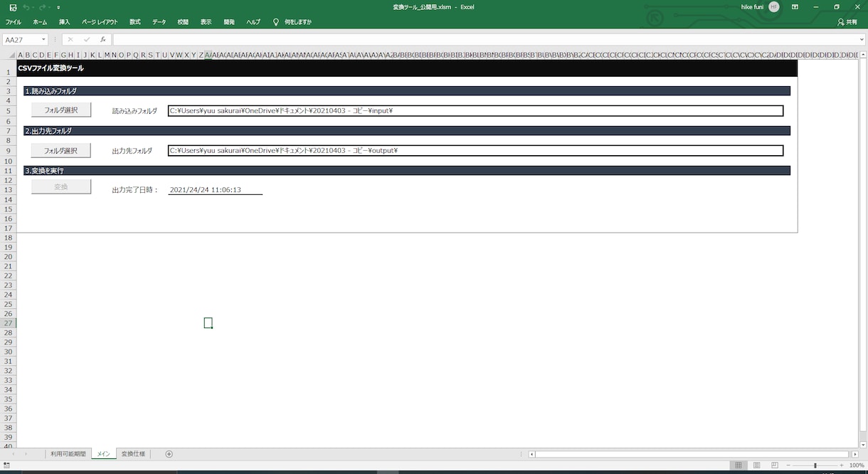Click the fx insert function icon
Screen dimensions: 868x474
click(103, 40)
